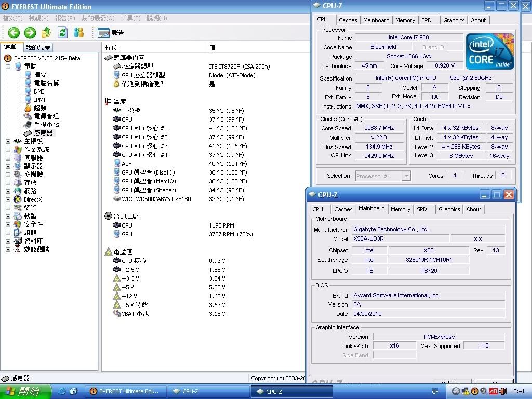Click the Refresh icon in EVEREST toolbar
Screen dimensions: 532x399
tap(62, 33)
